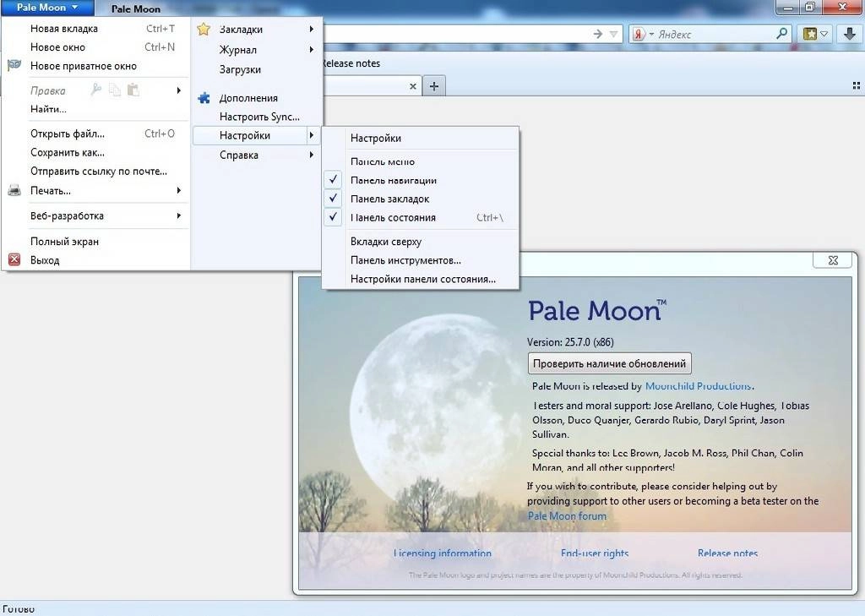Viewport: 865px width, 616px height.
Task: Expand the Печать submenu arrow
Action: point(179,190)
